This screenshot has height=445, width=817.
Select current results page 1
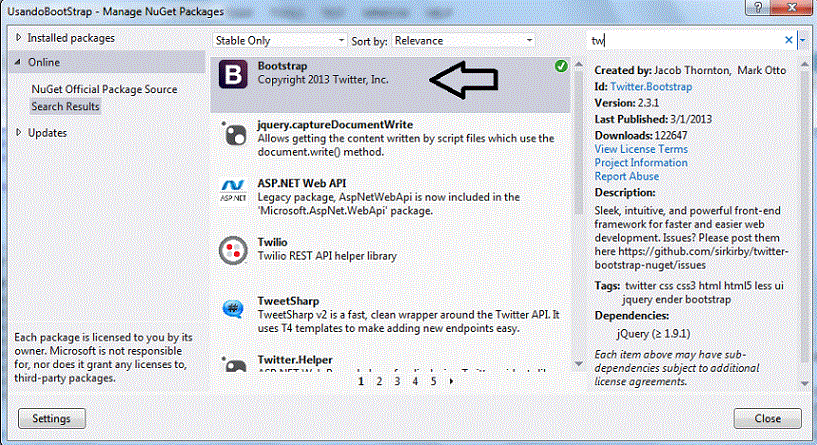pyautogui.click(x=361, y=381)
